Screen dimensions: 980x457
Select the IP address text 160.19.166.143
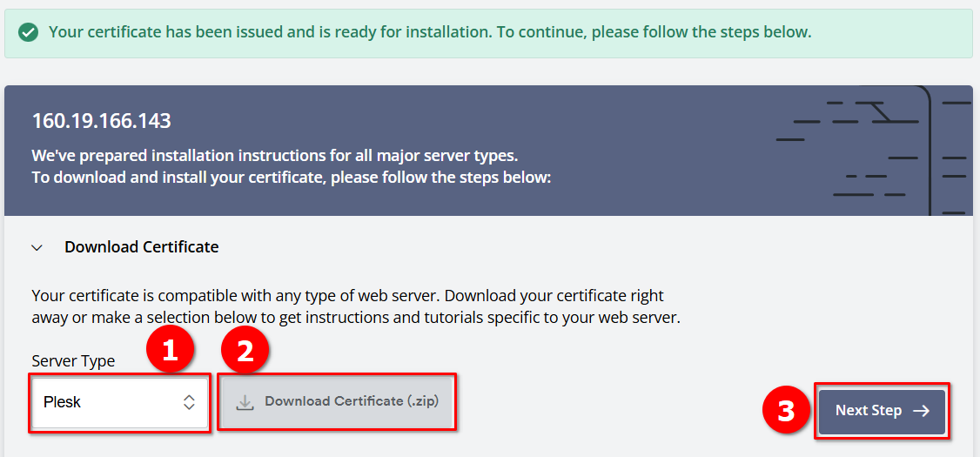(x=101, y=121)
